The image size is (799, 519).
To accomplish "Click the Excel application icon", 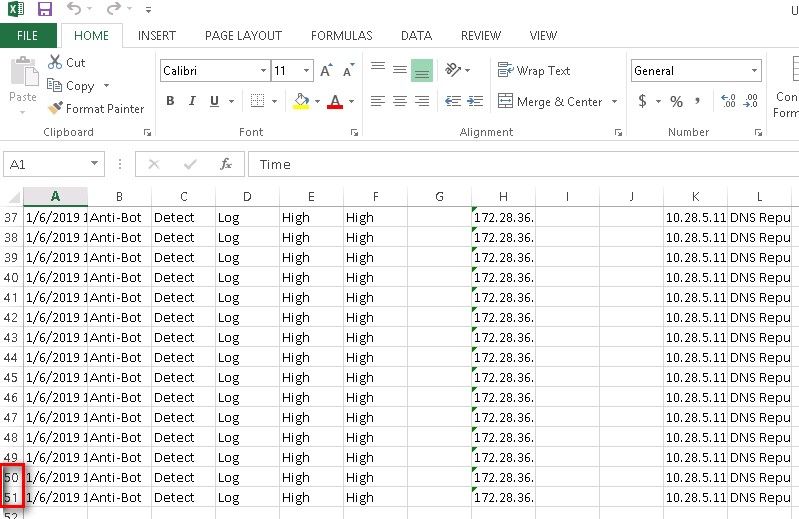I will (16, 9).
